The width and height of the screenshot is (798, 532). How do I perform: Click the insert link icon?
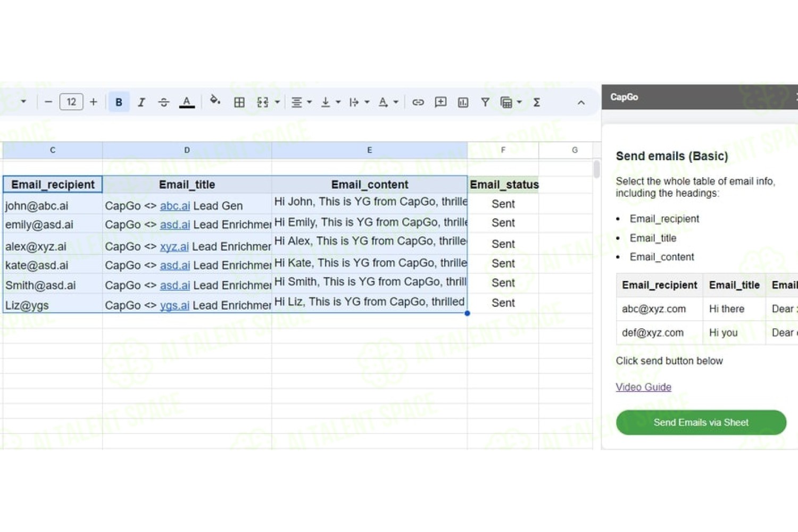418,102
